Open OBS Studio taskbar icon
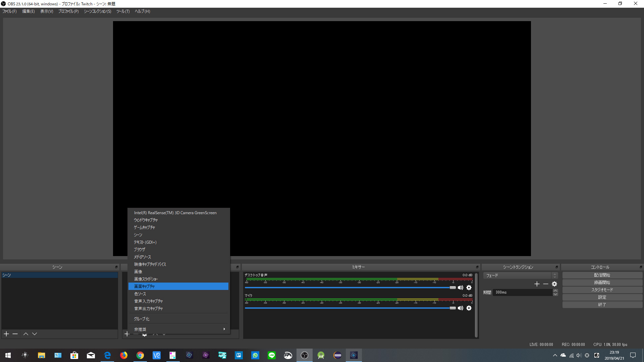This screenshot has height=362, width=644. click(304, 355)
